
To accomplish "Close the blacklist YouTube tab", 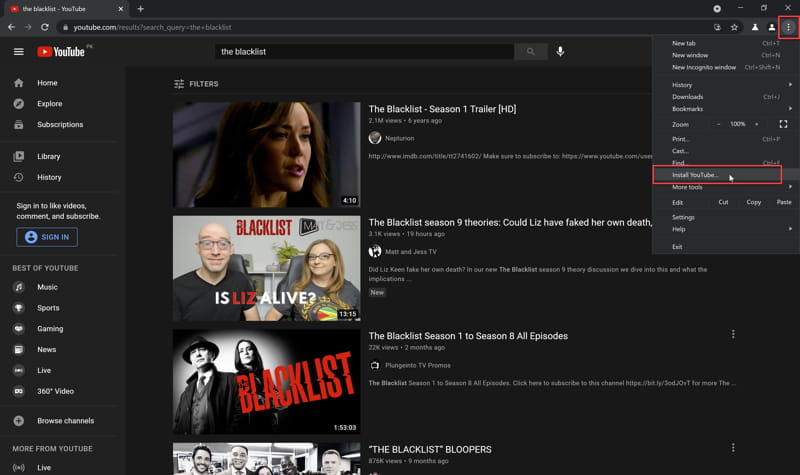I will [x=120, y=9].
